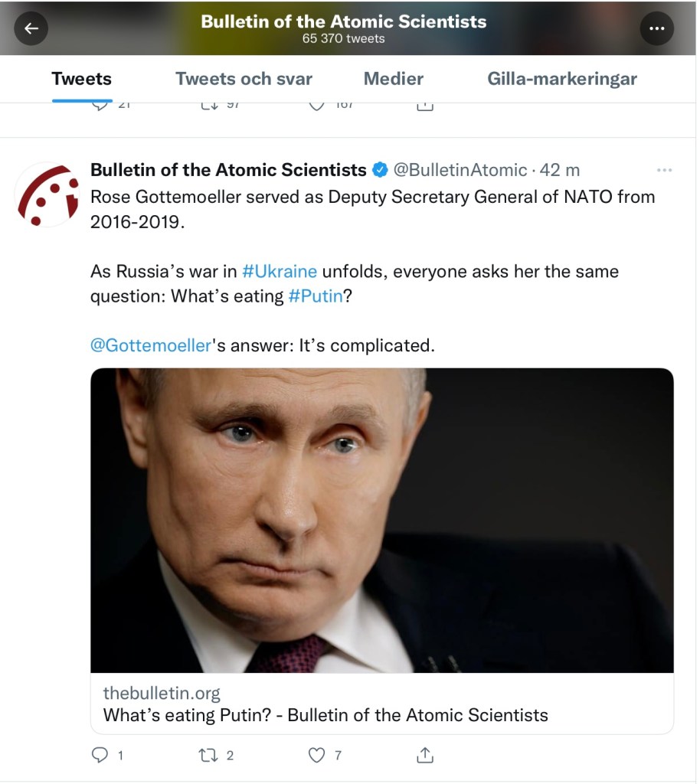This screenshot has width=700, height=784.
Task: Open the tweet's three-dot more menu
Action: (x=665, y=170)
